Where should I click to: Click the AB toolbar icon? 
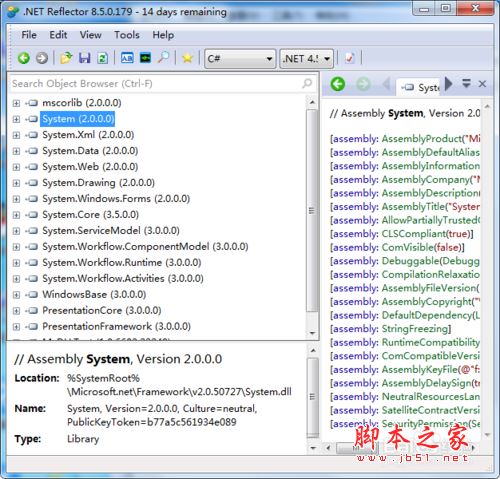(x=127, y=58)
